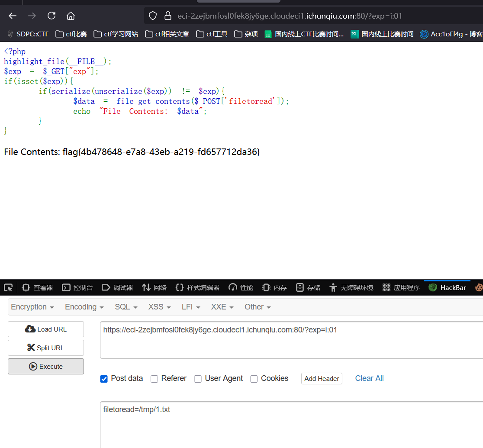
Task: Open the ctf比赛 bookmark folder
Action: pos(71,34)
